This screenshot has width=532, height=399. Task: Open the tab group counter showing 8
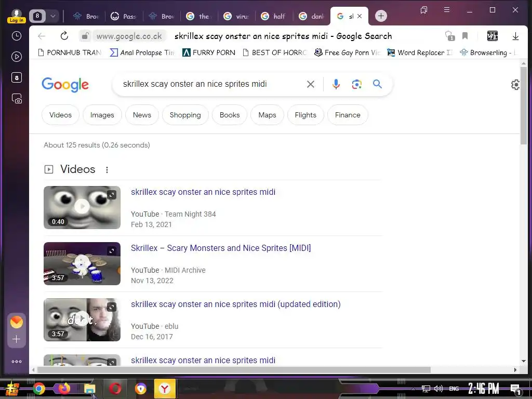point(37,16)
